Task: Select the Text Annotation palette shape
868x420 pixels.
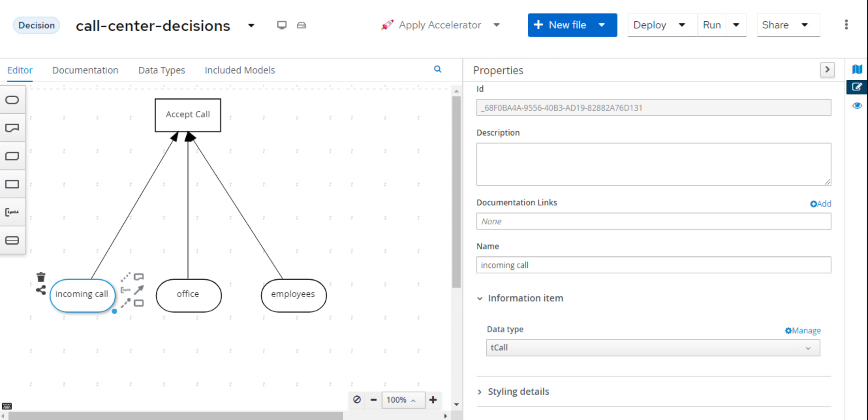Action: click(12, 212)
